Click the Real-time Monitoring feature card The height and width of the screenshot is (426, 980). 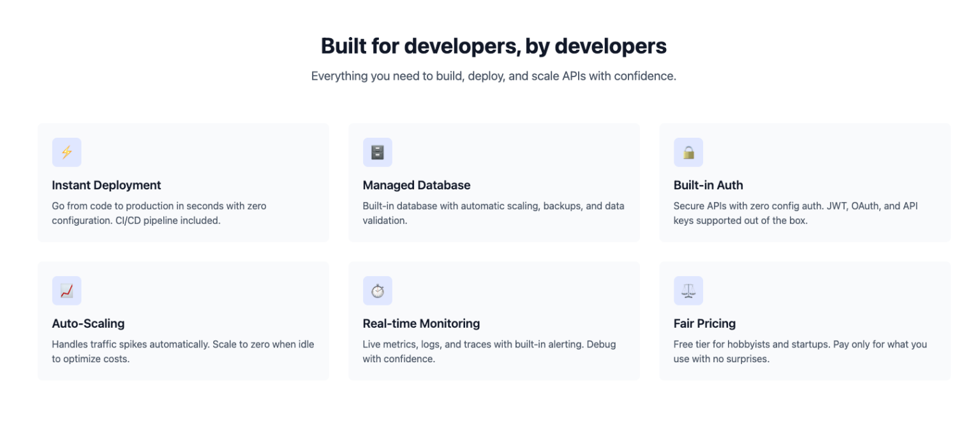(494, 320)
